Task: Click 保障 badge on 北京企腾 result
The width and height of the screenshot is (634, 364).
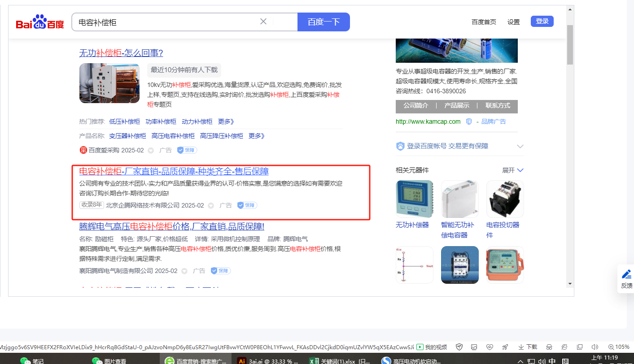Action: [x=247, y=205]
